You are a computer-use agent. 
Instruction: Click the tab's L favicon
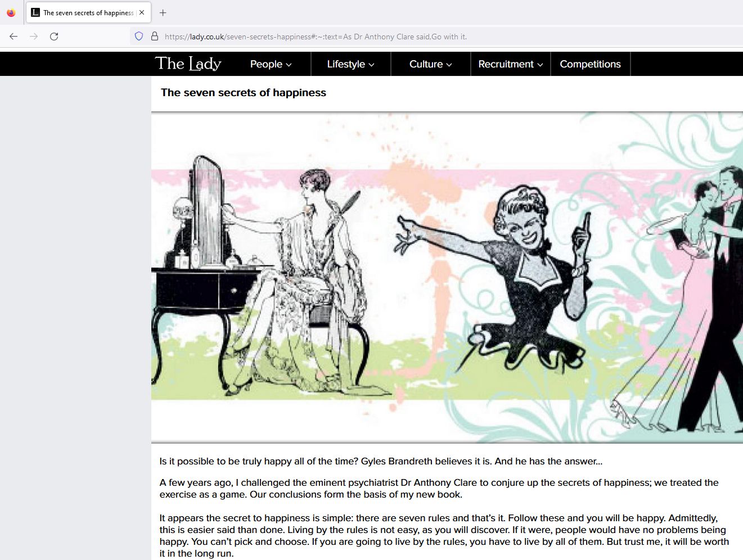[35, 12]
